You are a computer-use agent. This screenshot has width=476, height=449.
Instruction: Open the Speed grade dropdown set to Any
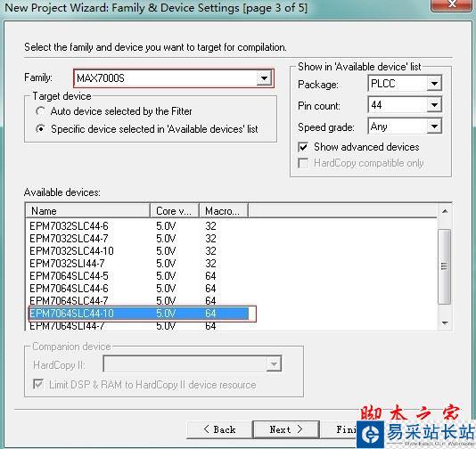pyautogui.click(x=405, y=127)
